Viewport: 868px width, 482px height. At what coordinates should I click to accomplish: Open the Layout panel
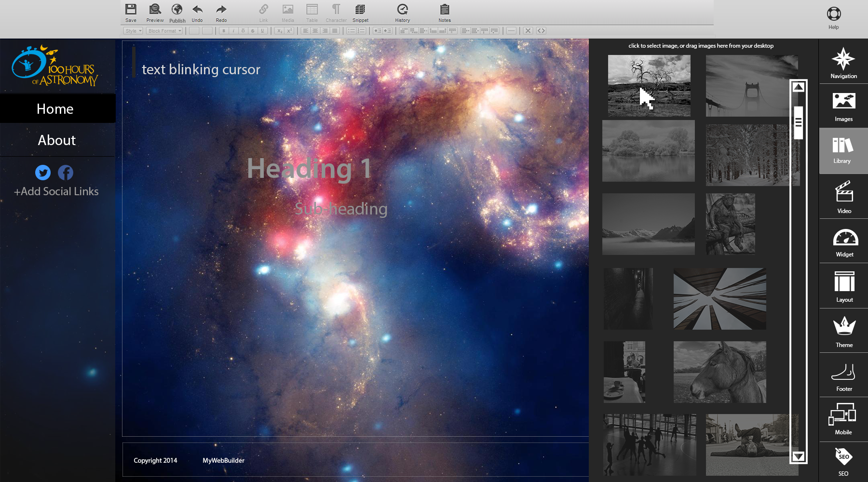pos(843,286)
